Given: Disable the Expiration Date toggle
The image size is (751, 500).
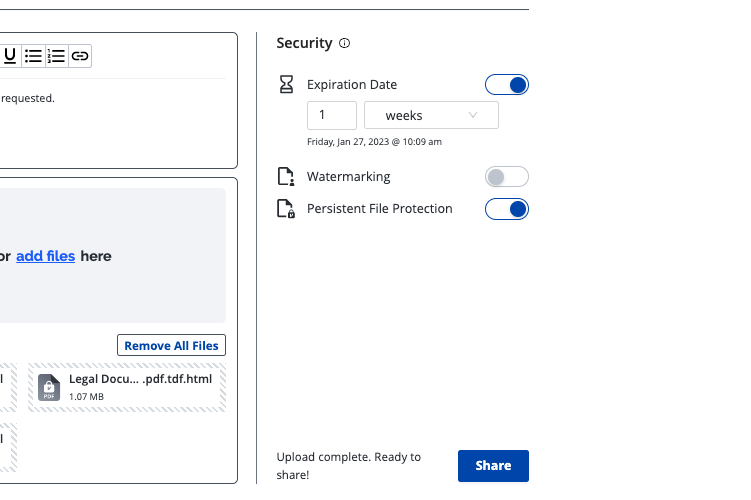Looking at the screenshot, I should tap(506, 85).
